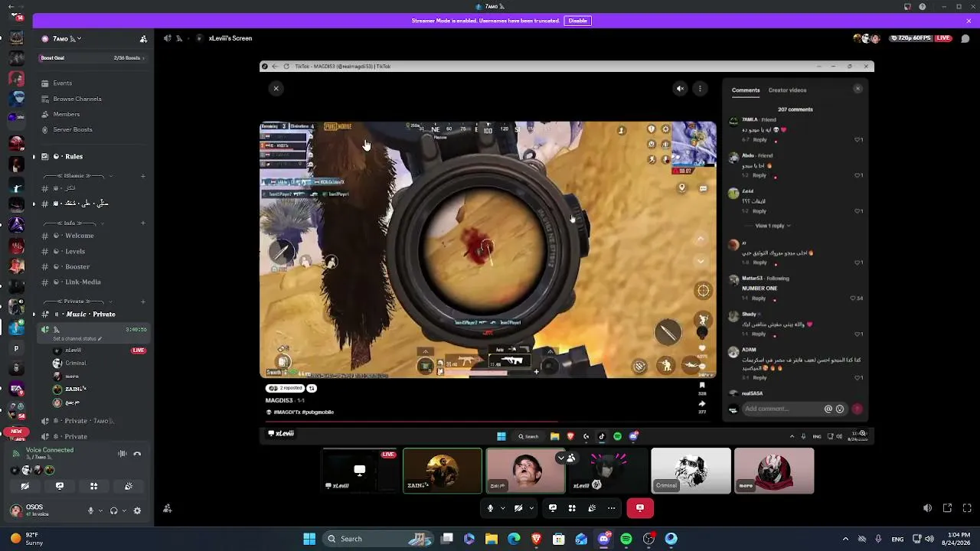
Task: Expand microphone input options next to OSOS
Action: 100,510
